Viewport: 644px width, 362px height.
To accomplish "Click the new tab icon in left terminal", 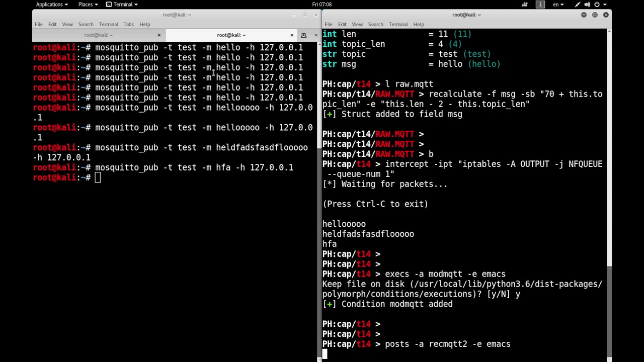I will coord(303,35).
